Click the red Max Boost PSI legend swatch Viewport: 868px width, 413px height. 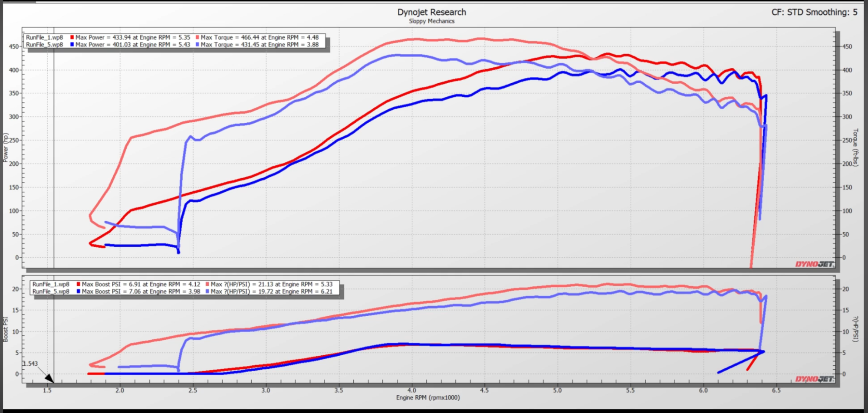tap(79, 285)
